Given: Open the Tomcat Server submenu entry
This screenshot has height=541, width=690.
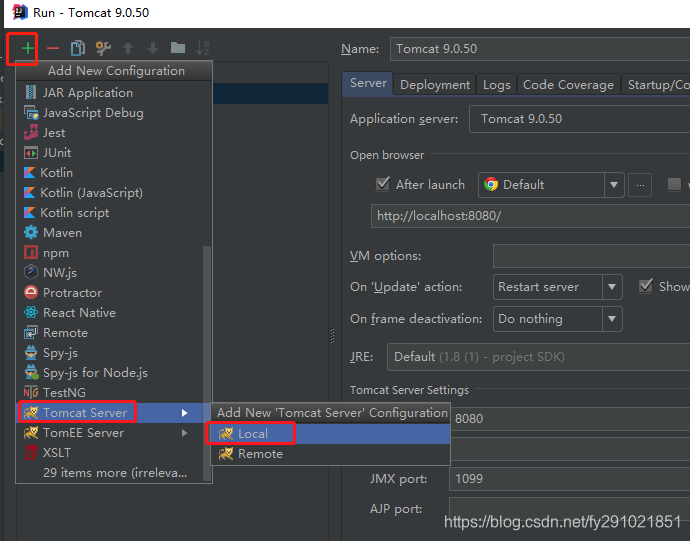Looking at the screenshot, I should tap(110, 413).
